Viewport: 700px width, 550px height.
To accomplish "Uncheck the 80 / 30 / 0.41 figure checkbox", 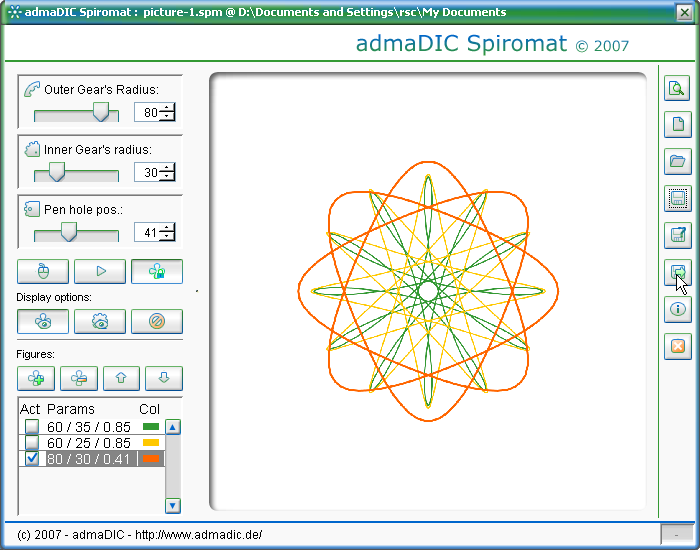I will tap(32, 458).
